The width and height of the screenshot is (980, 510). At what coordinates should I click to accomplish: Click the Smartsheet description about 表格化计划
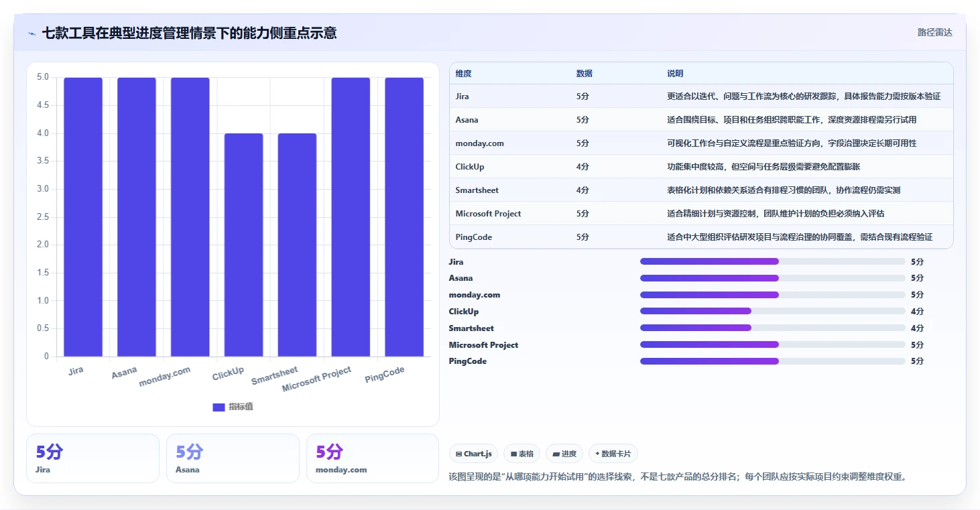784,190
